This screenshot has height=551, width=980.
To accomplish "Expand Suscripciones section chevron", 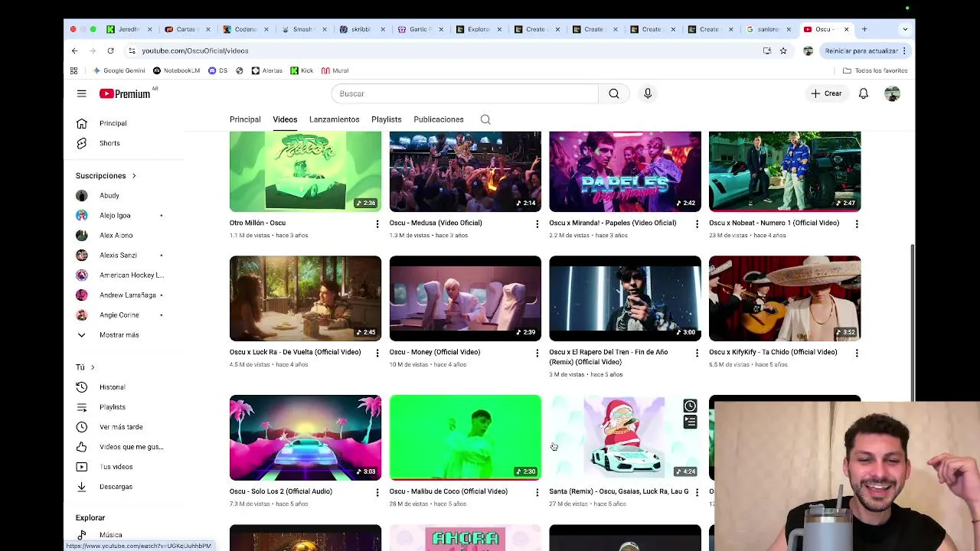I will [x=134, y=176].
